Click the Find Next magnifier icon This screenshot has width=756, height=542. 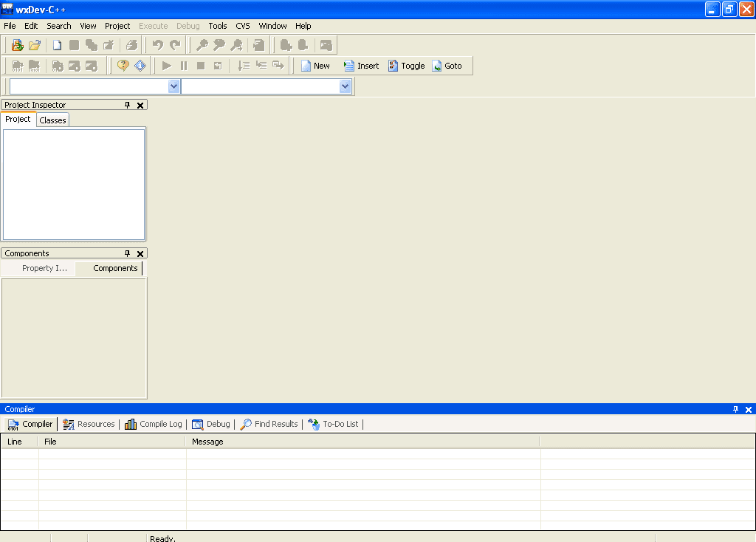click(x=236, y=45)
